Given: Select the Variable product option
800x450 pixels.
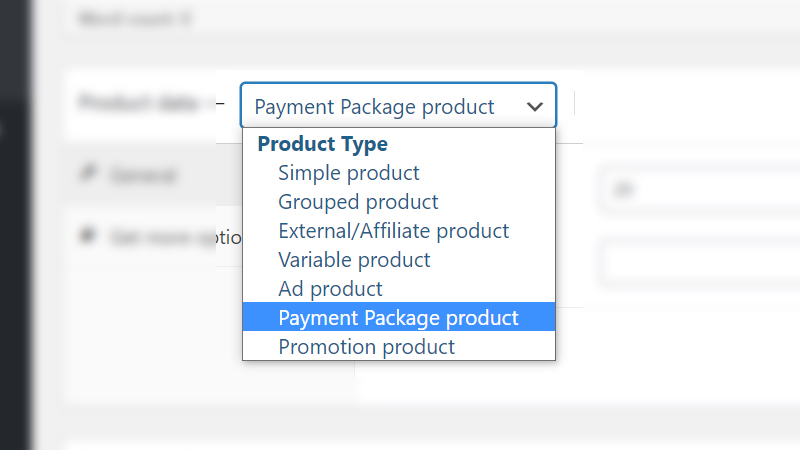Looking at the screenshot, I should [354, 260].
